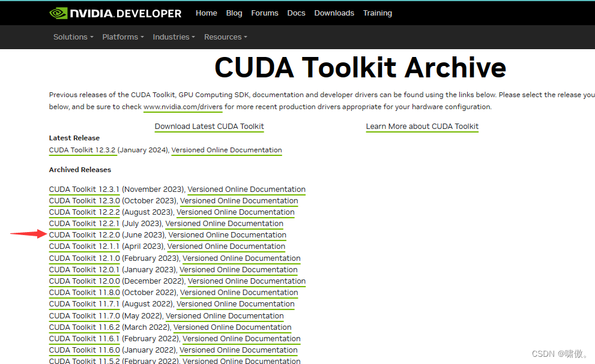Expand the Resources dropdown
This screenshot has width=595, height=364.
pos(225,37)
